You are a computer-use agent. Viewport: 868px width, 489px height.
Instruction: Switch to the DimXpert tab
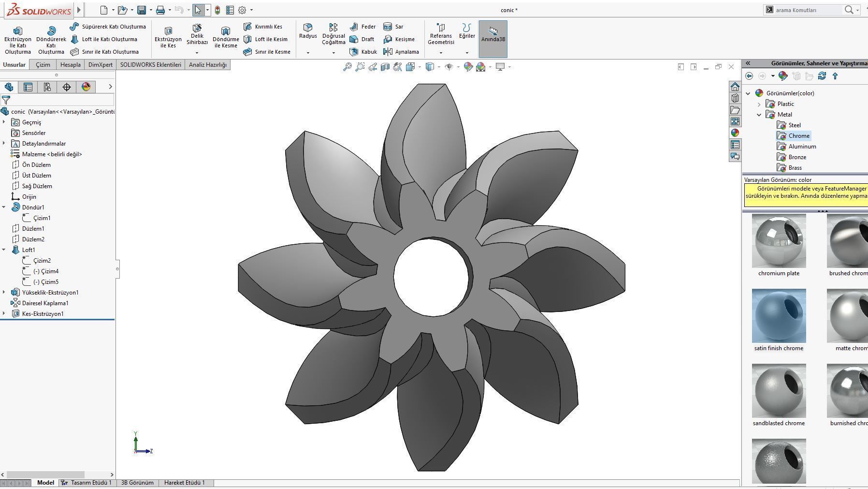[101, 65]
